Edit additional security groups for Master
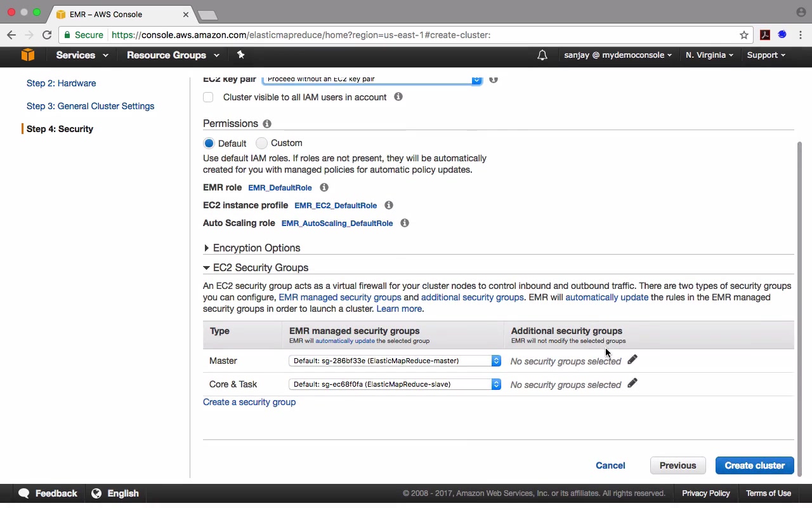 click(x=632, y=360)
